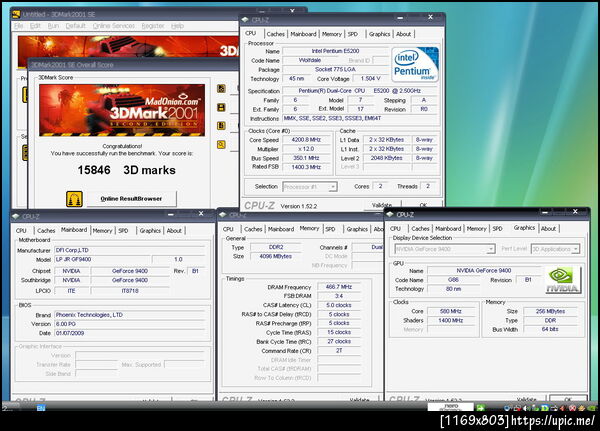Click the 'NVIDIA GeForce 9400' GPU name field

point(484,270)
